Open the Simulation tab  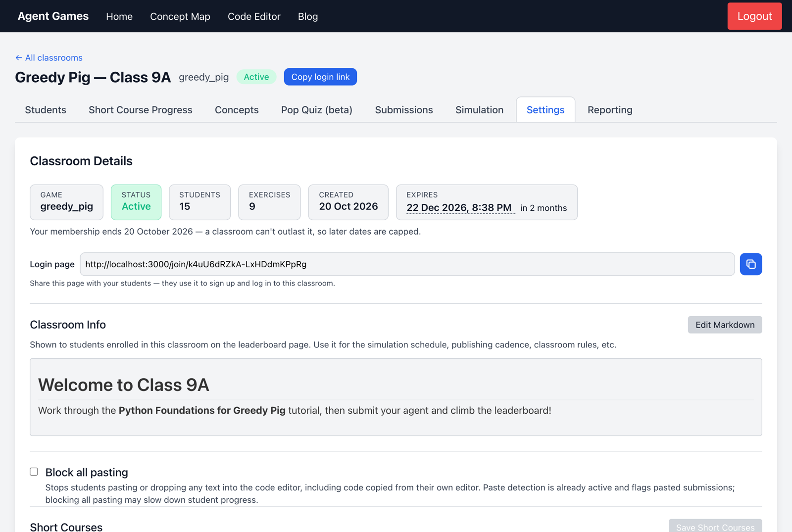pos(479,110)
